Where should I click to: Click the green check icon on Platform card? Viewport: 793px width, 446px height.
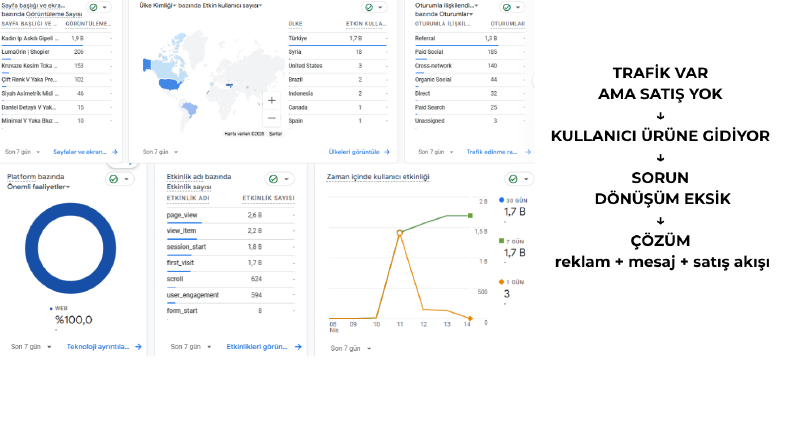point(114,179)
